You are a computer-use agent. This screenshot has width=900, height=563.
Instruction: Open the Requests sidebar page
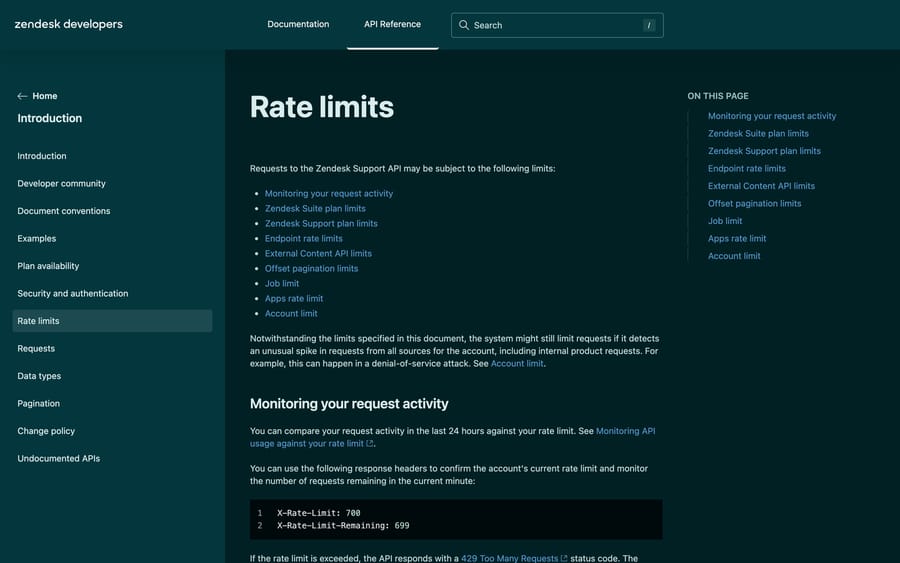[x=36, y=348]
